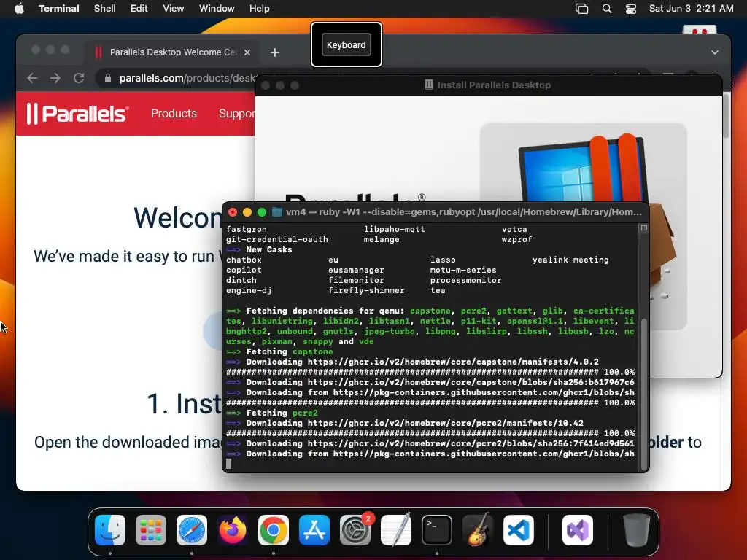The image size is (747, 560).
Task: Click the terminal window scrollbar
Action: (x=643, y=393)
